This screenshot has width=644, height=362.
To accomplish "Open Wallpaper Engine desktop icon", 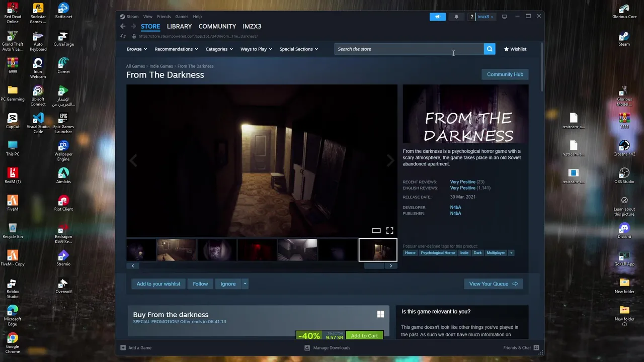I will (x=63, y=150).
